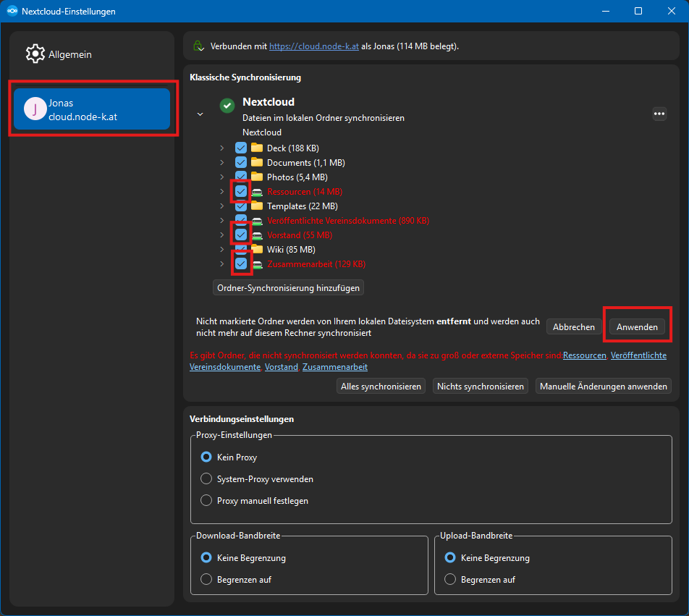
Task: Click the Templates folder icon
Action: (x=257, y=206)
